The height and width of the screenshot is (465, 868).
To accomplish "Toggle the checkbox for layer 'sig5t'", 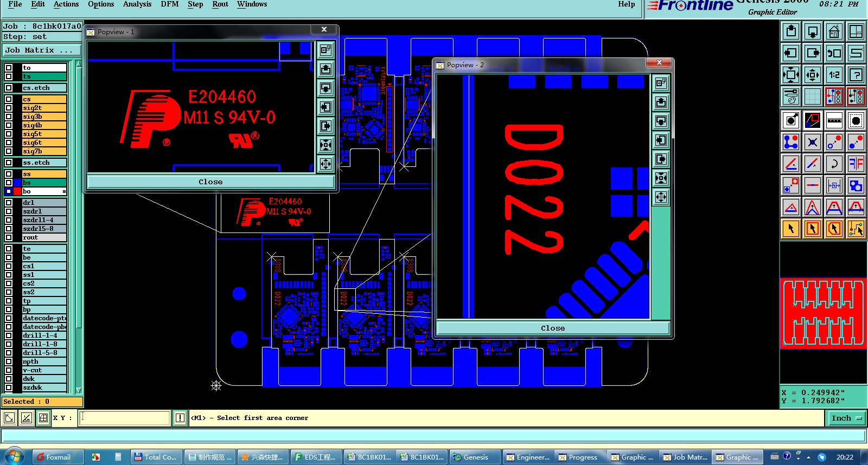I will [x=9, y=134].
